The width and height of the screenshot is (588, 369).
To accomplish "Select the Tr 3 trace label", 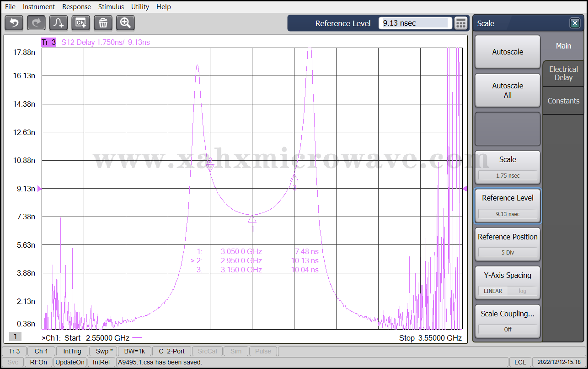I will tap(48, 42).
